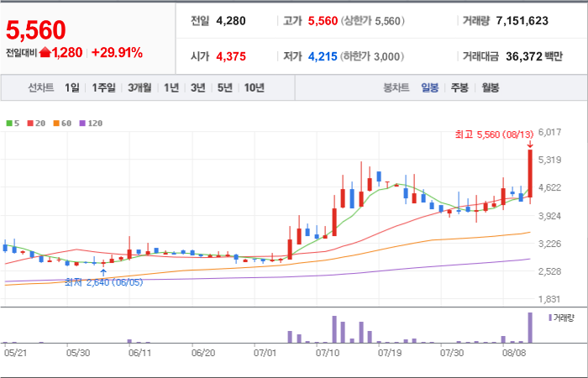588x378 pixels.
Task: Click the 07/10 date axis label
Action: pyautogui.click(x=326, y=354)
